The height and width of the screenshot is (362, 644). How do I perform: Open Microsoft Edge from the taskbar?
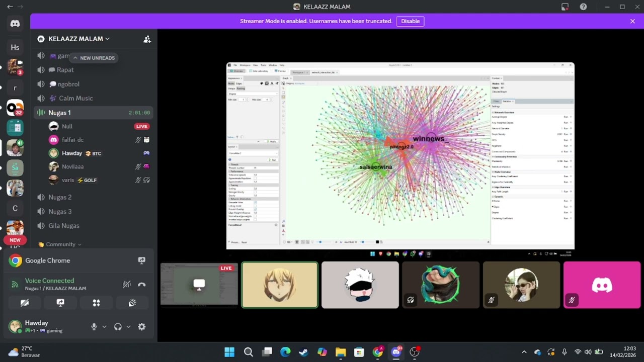tap(285, 352)
